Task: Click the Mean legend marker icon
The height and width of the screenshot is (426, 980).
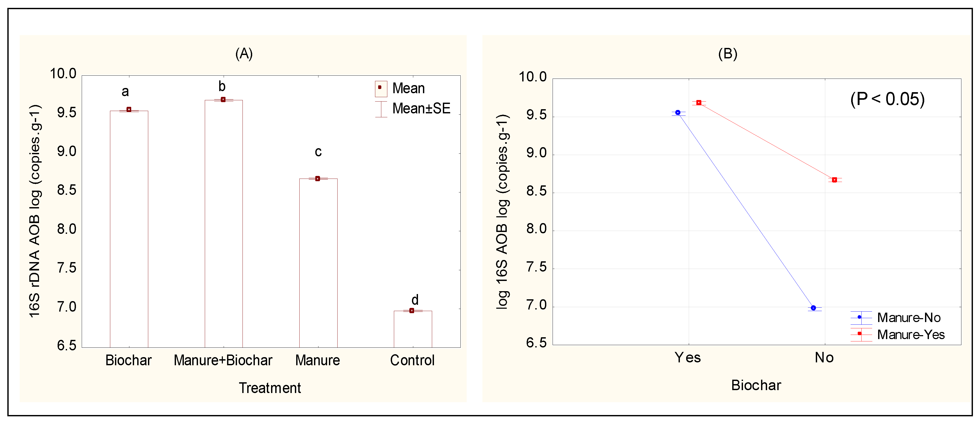Action: 381,88
